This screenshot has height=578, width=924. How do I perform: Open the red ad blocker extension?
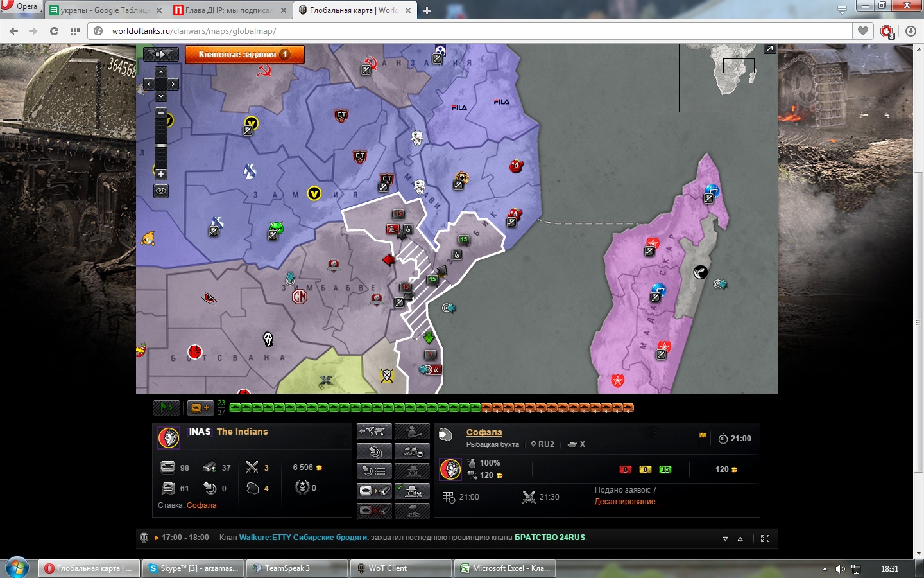tap(887, 31)
